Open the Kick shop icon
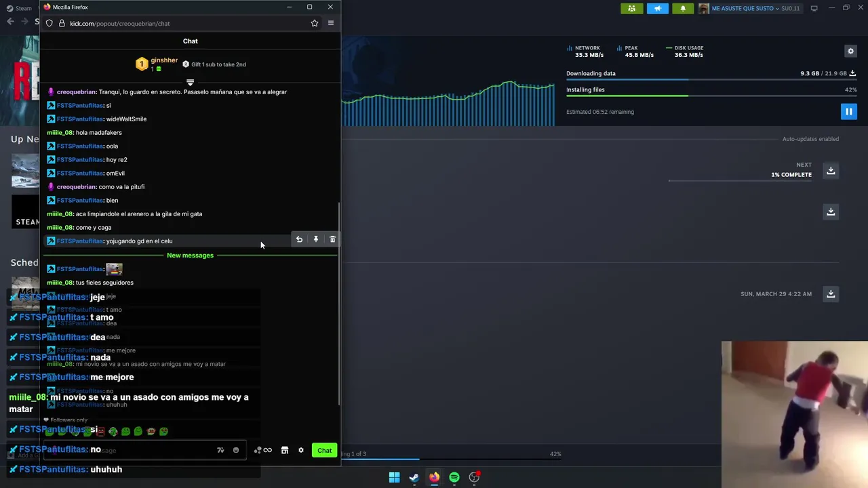Screen dimensions: 868x488 (x=285, y=450)
